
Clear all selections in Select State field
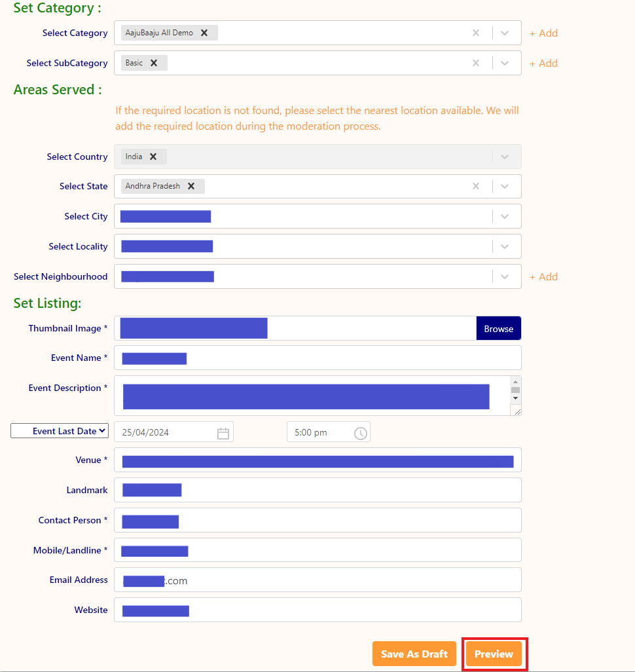(476, 186)
